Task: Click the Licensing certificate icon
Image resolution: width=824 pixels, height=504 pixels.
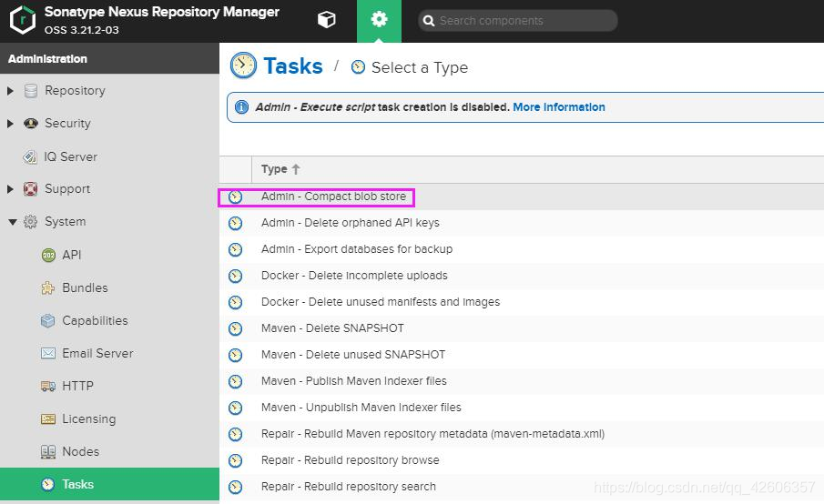Action: (x=48, y=419)
